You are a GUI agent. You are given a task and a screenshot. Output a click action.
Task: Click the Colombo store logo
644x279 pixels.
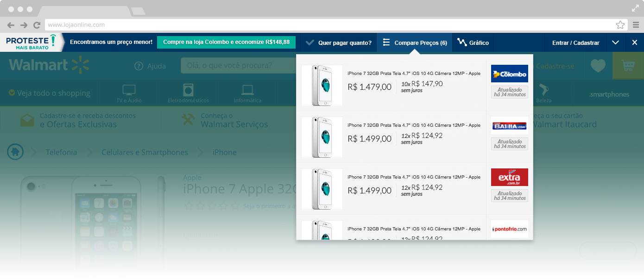509,74
